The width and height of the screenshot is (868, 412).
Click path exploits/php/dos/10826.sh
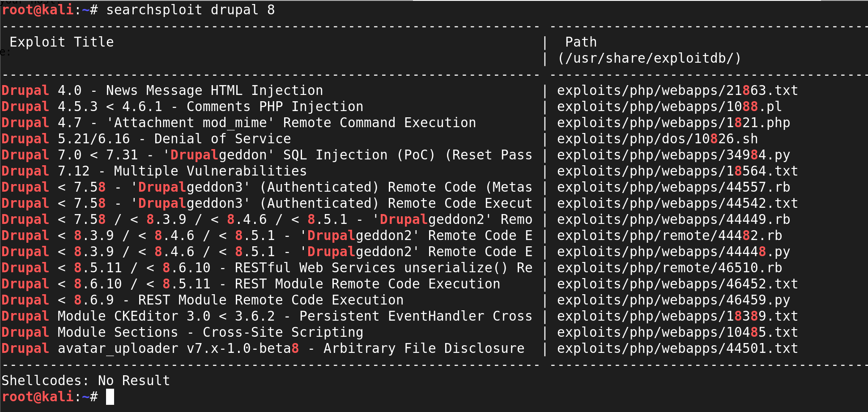pyautogui.click(x=657, y=139)
